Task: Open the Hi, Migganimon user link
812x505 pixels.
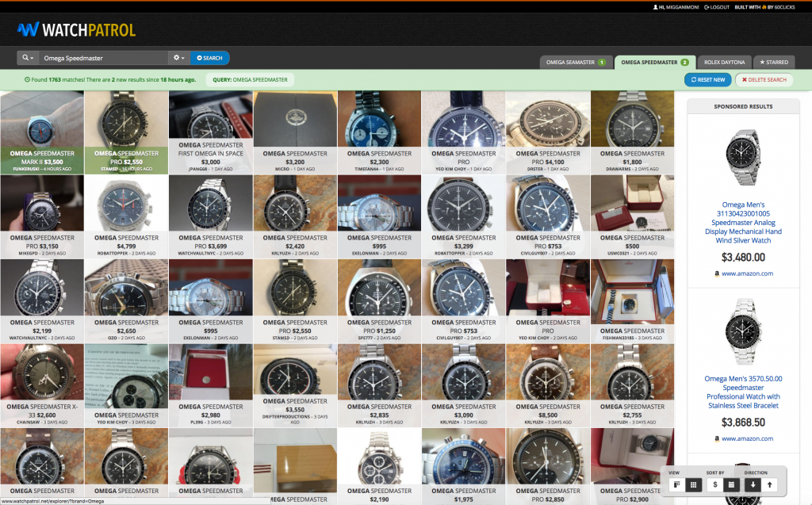Action: (676, 7)
